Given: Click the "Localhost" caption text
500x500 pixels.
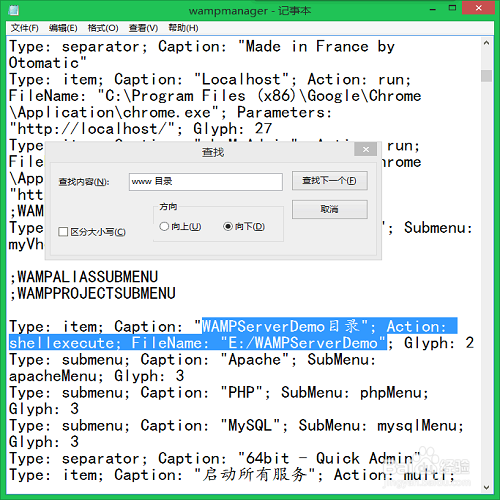Looking at the screenshot, I should pos(242,79).
